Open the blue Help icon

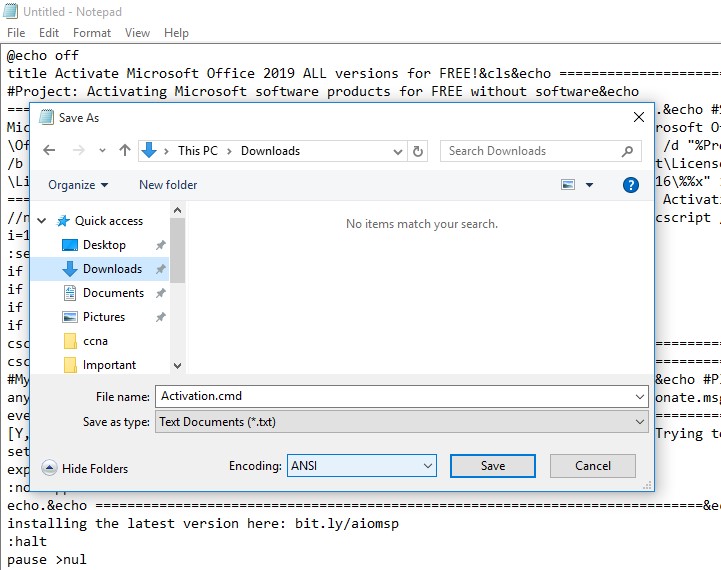(x=630, y=185)
